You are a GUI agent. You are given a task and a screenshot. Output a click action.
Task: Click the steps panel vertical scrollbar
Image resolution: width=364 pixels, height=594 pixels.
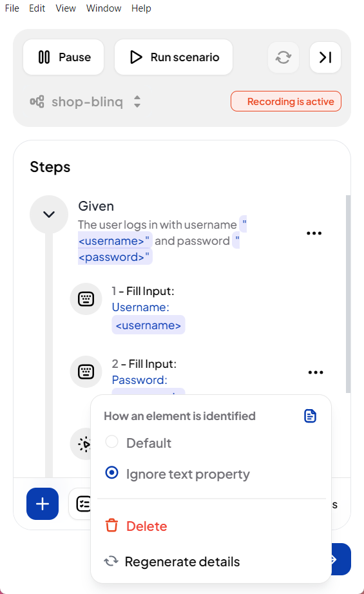pyautogui.click(x=348, y=294)
